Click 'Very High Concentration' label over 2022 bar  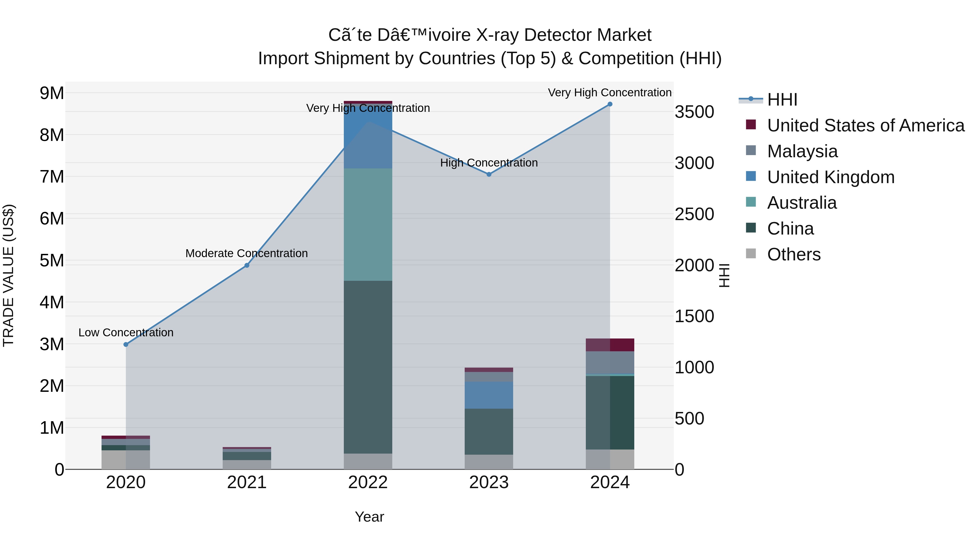tap(368, 108)
